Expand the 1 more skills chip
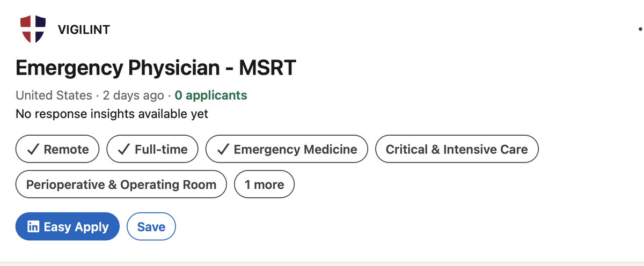644x266 pixels. [264, 184]
